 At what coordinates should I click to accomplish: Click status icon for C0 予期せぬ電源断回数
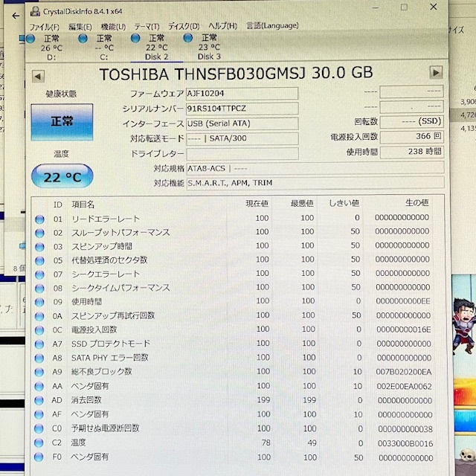click(39, 428)
